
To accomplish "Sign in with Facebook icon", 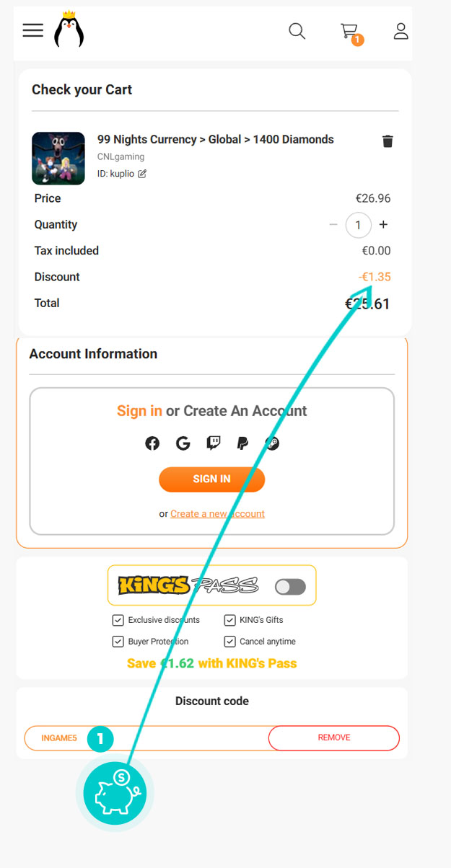I will pyautogui.click(x=152, y=443).
